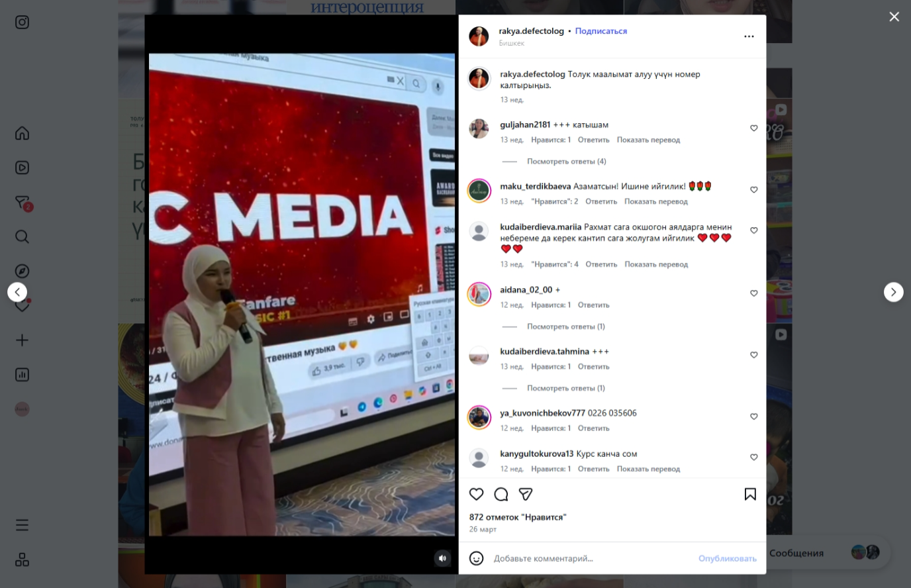Go to the Home feed icon
Screen dimensions: 911x588
click(x=22, y=133)
